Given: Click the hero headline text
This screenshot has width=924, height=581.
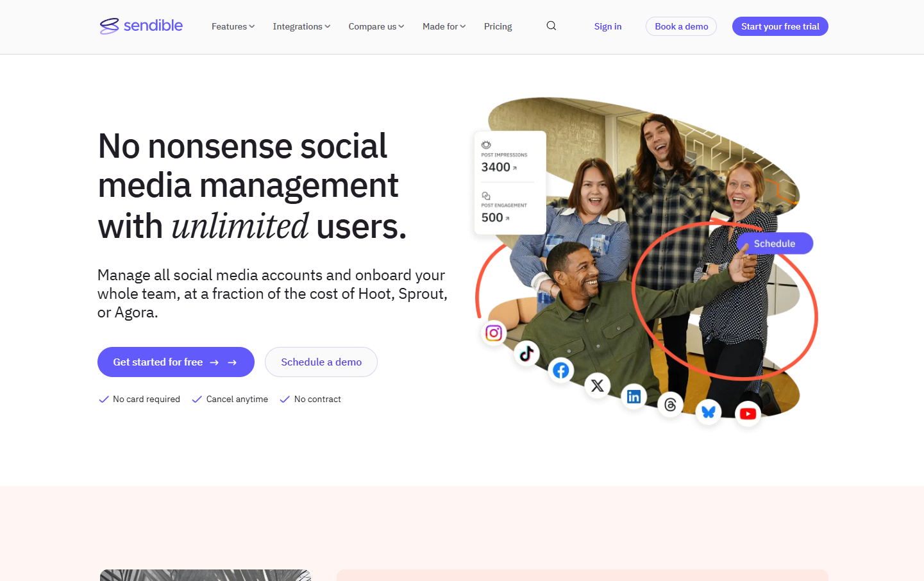Looking at the screenshot, I should (253, 186).
